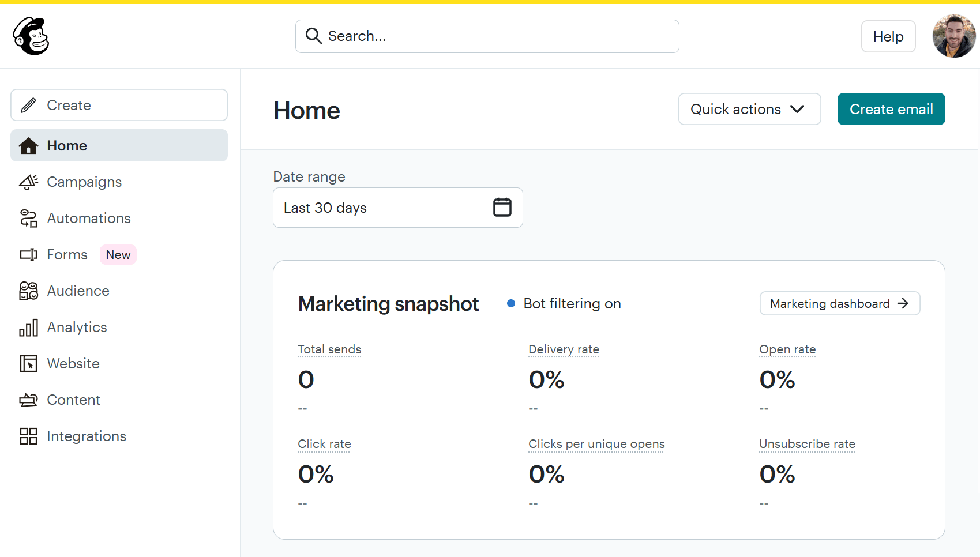
Task: Open Forms with the New badge
Action: click(x=67, y=254)
